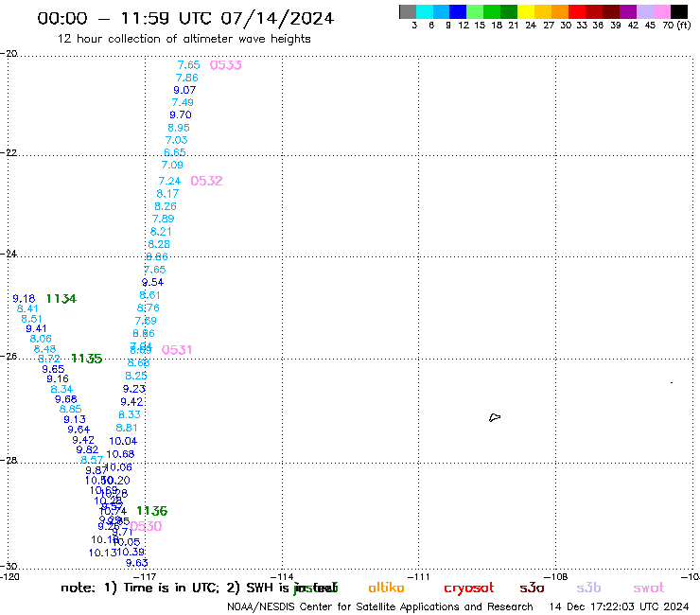Select the green 1135 time label
This screenshot has height=615, width=700.
tap(87, 359)
